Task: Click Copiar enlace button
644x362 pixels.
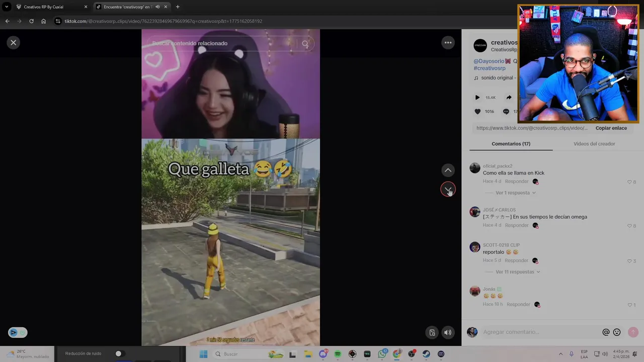Action: click(x=611, y=128)
